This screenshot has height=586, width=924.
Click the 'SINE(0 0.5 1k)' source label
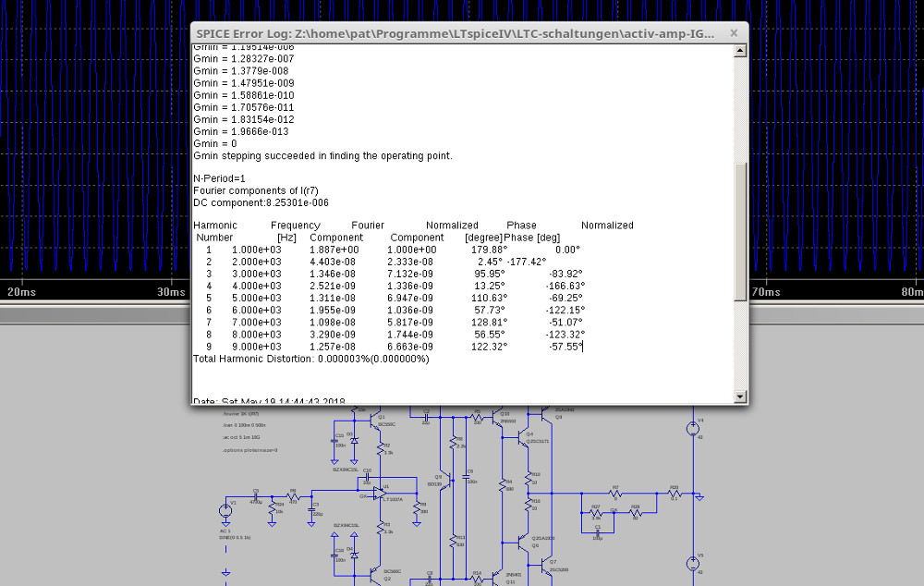coord(235,538)
